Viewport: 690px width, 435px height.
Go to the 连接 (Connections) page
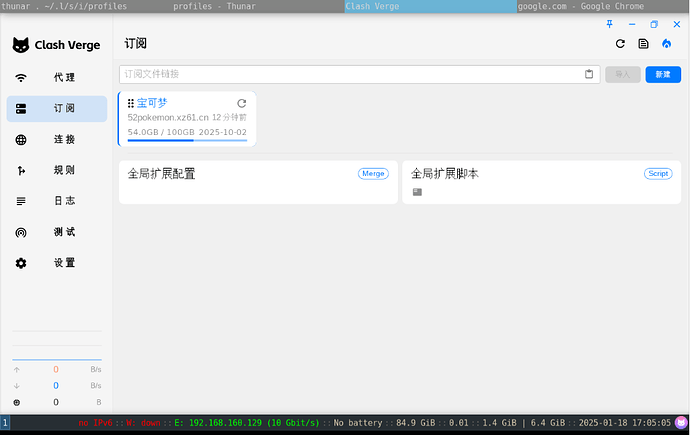click(57, 140)
